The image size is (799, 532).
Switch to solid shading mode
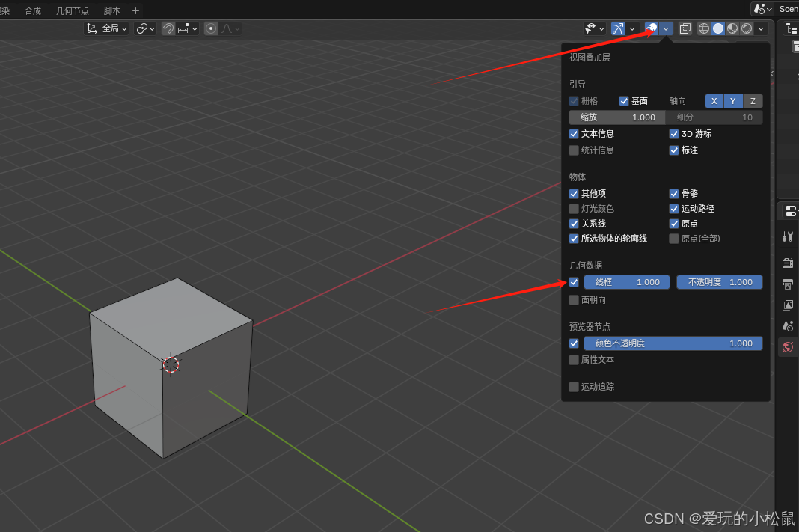(718, 28)
